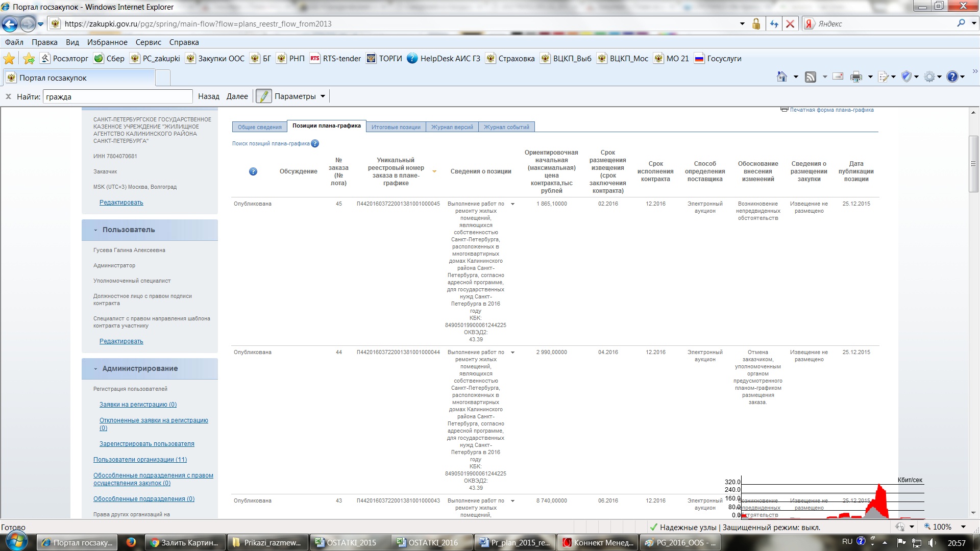
Task: Open the RTS-tender favorites bookmark
Action: (x=335, y=59)
